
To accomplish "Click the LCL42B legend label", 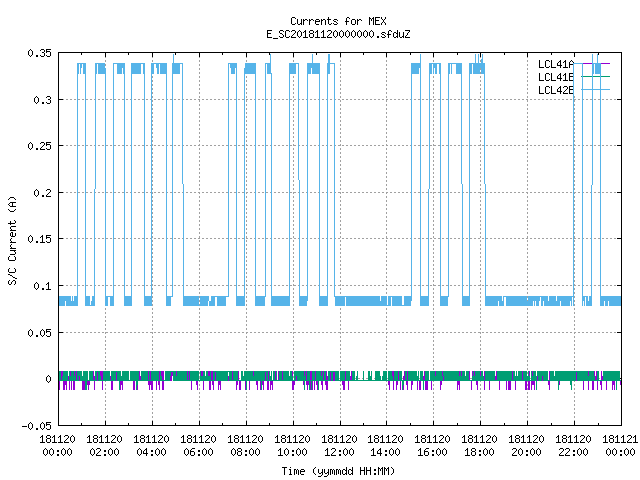I will click(x=556, y=90).
